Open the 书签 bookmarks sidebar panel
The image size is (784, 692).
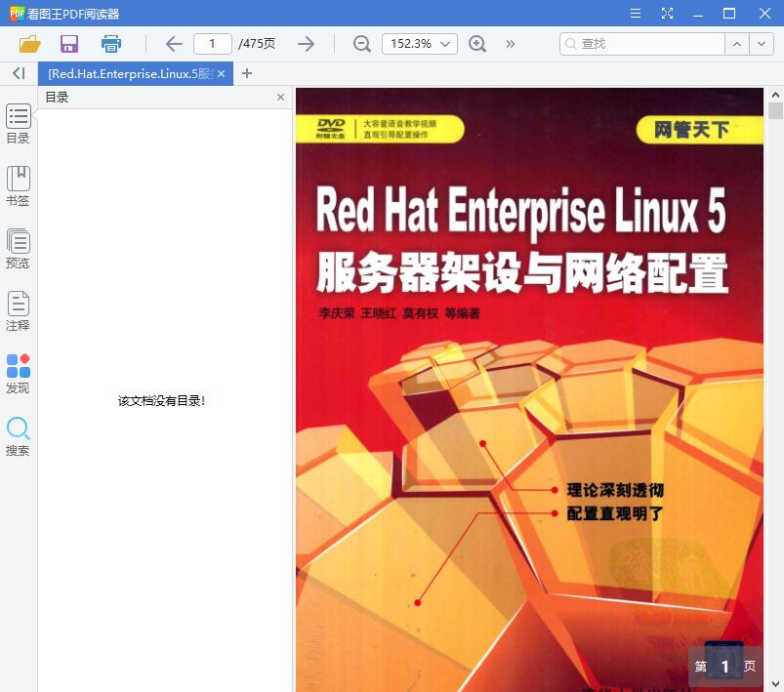click(18, 186)
